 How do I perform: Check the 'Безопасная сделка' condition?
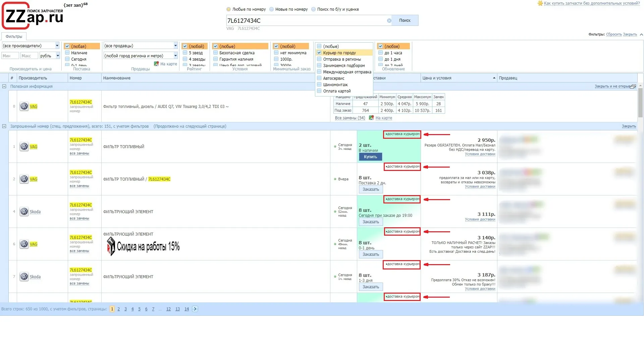coord(216,53)
